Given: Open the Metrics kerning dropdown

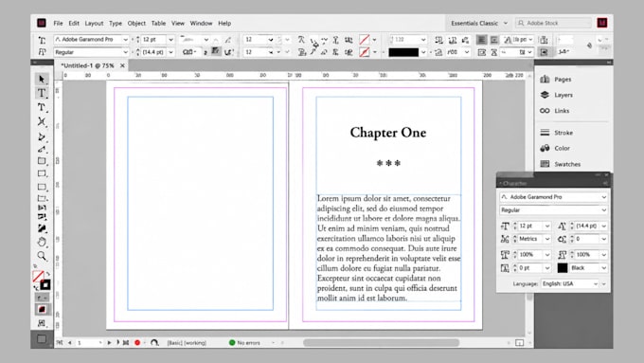Looking at the screenshot, I should click(547, 239).
